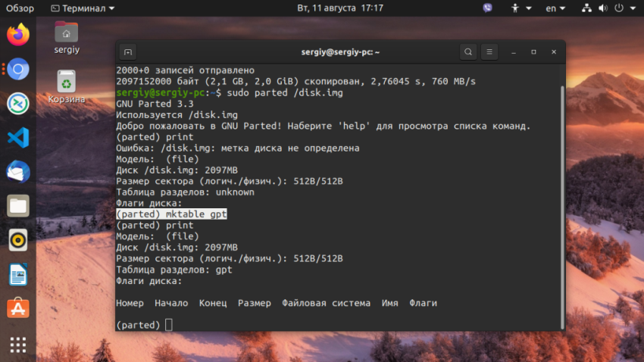Click the power icon in top bar

619,8
